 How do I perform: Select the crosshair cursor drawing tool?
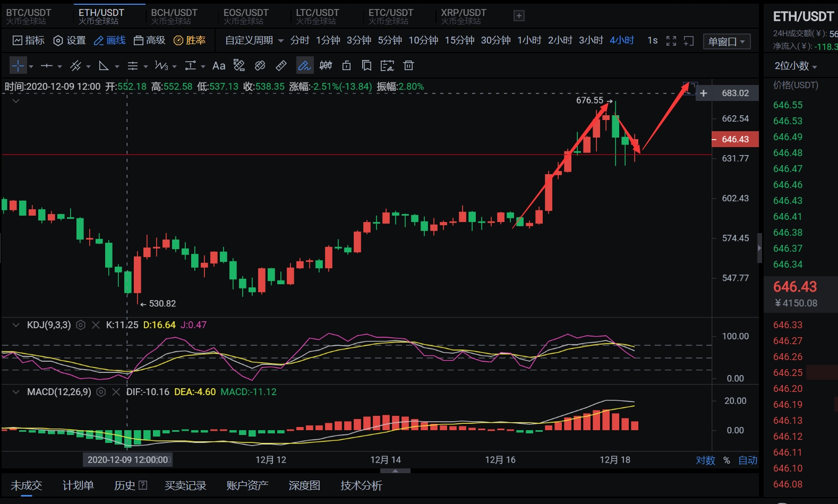pos(18,66)
